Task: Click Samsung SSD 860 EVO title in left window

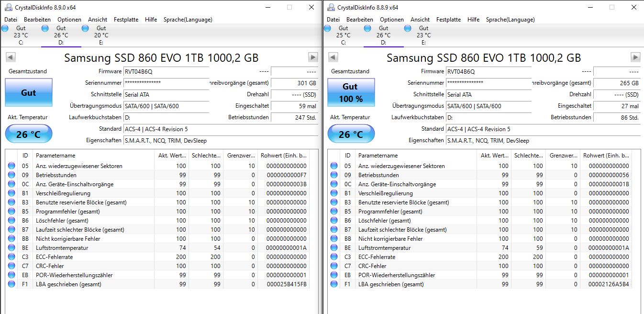Action: (161, 58)
